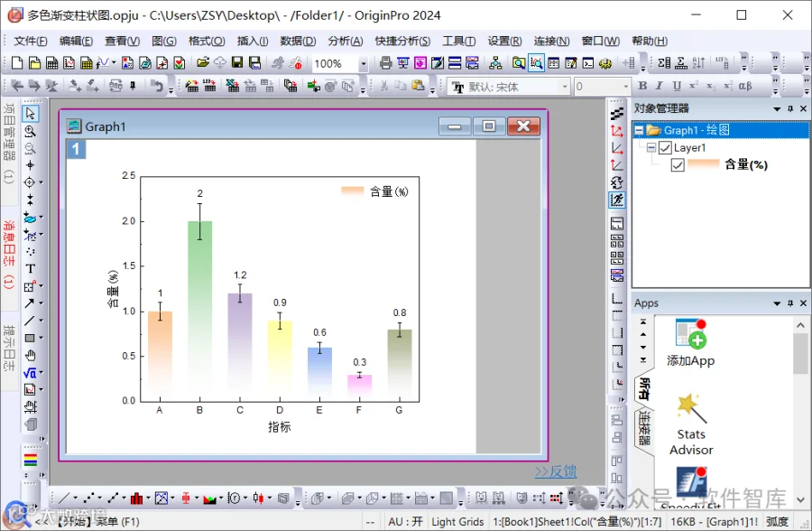
Task: Open a project with the open-folder icon
Action: click(203, 63)
